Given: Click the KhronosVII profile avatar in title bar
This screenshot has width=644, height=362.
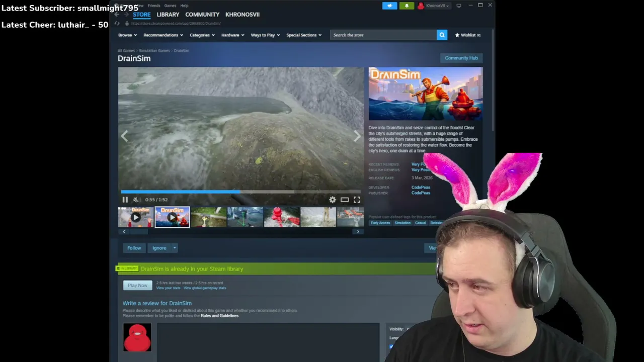Looking at the screenshot, I should [421, 6].
